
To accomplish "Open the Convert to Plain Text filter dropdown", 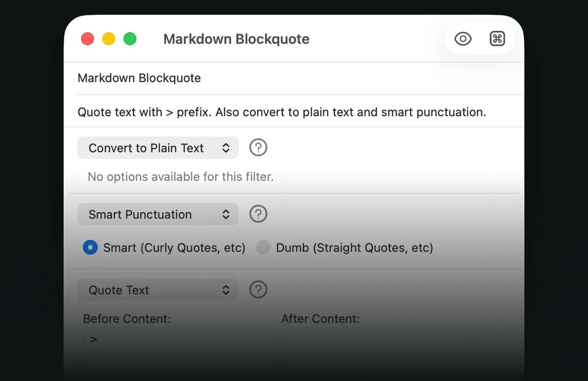I will click(158, 148).
